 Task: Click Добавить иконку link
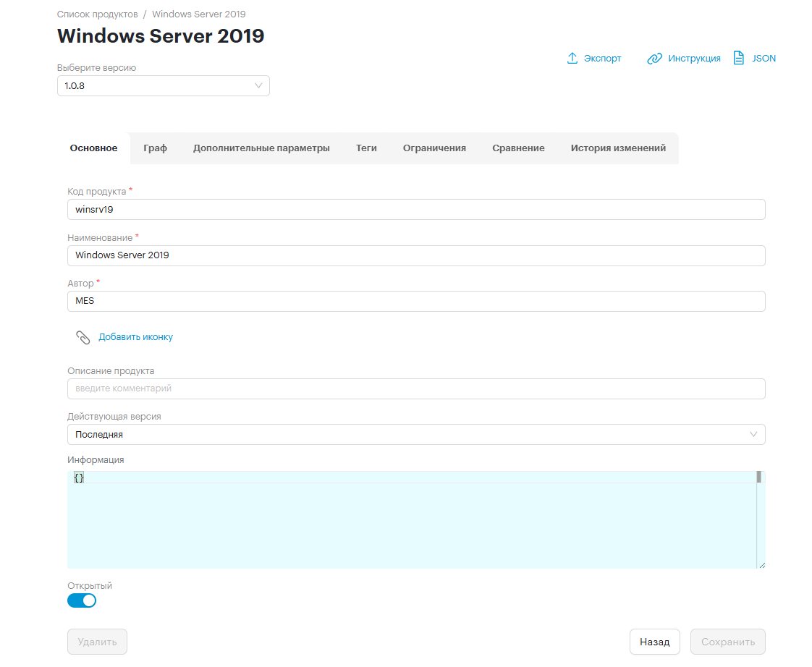(x=135, y=337)
